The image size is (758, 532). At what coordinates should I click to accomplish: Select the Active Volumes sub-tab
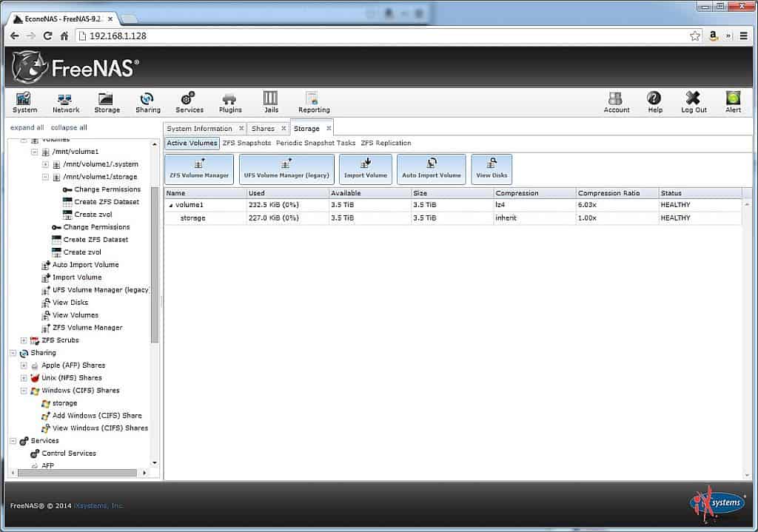tap(192, 143)
